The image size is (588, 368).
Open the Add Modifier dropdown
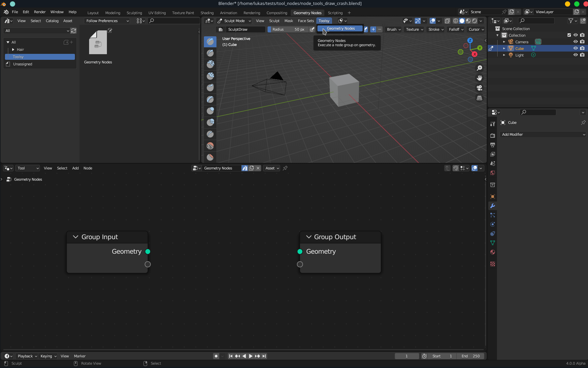[x=543, y=134]
